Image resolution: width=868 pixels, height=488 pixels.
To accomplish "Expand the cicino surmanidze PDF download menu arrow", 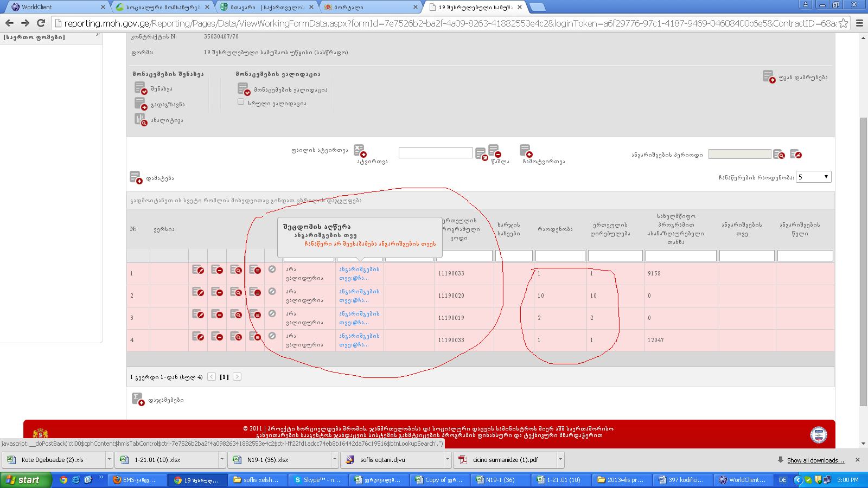I will [x=560, y=460].
